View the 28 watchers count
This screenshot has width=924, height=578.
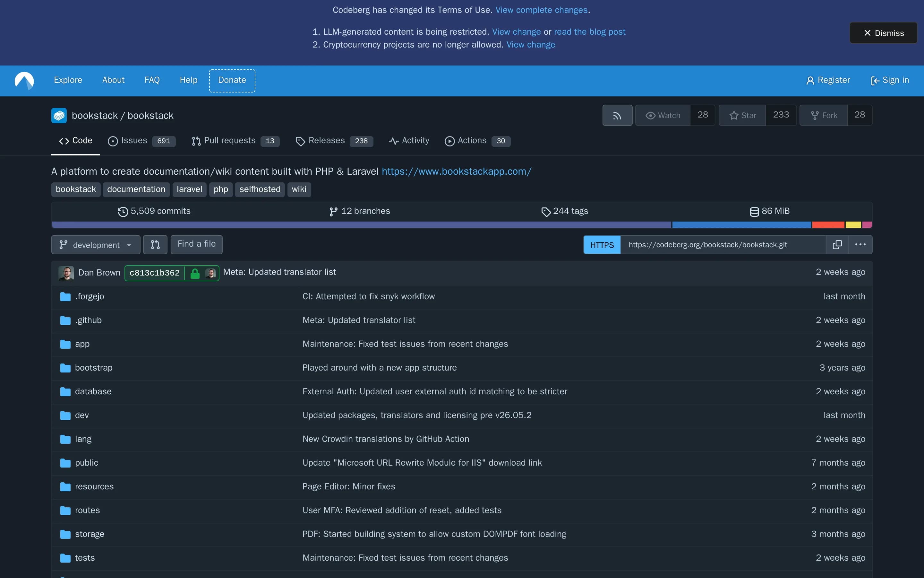click(703, 115)
